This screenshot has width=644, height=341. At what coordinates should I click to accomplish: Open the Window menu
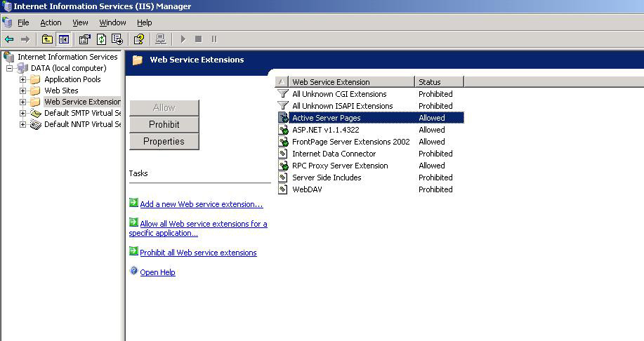pos(112,22)
